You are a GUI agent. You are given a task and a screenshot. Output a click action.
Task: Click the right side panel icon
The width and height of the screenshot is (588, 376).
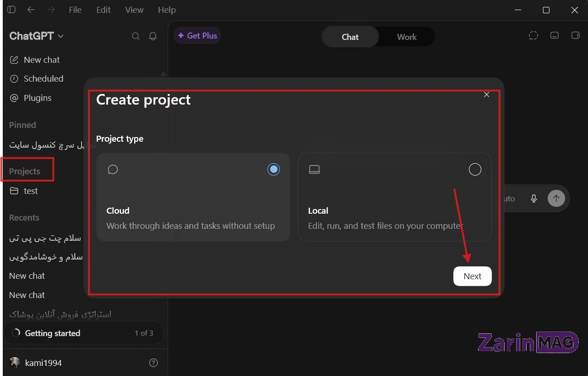coord(576,35)
